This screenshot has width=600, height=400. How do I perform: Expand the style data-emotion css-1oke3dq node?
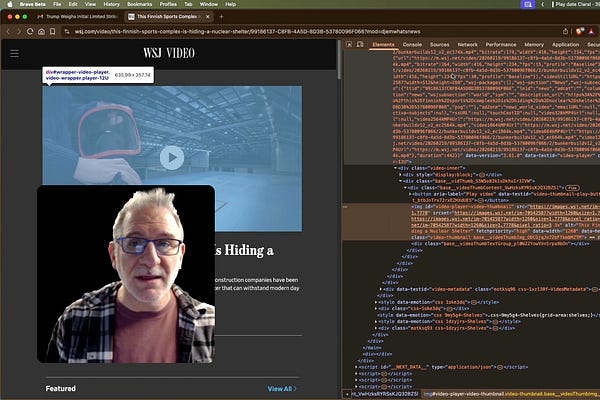point(376,302)
